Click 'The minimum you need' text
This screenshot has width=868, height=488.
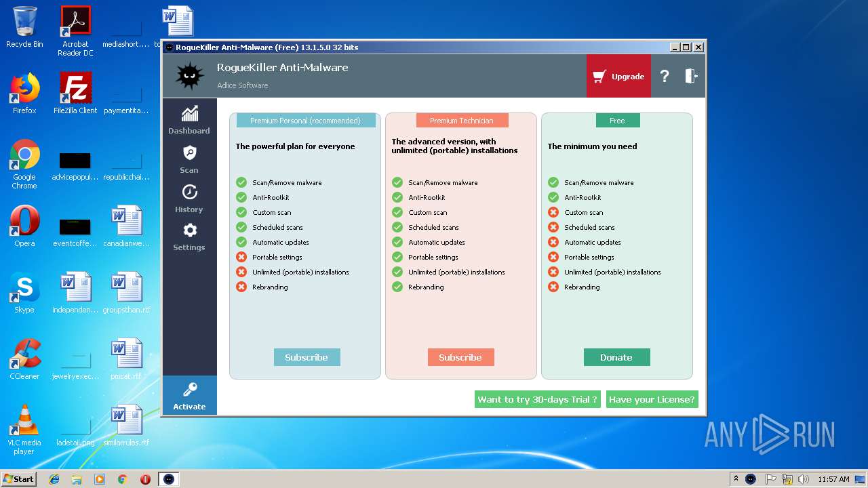(592, 146)
